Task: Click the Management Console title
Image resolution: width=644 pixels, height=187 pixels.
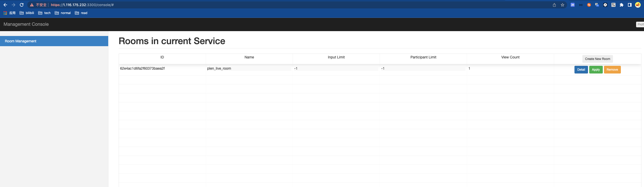Action: pyautogui.click(x=26, y=24)
